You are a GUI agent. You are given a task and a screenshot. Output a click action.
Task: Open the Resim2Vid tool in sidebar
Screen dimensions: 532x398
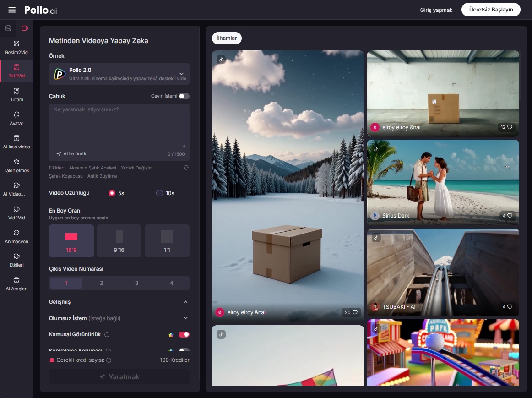pyautogui.click(x=16, y=47)
